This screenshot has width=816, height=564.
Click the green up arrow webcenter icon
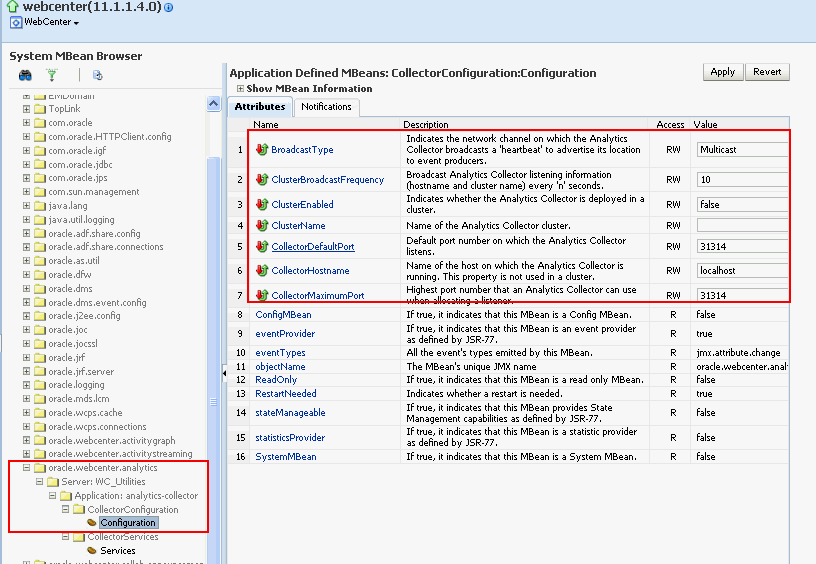pos(12,7)
